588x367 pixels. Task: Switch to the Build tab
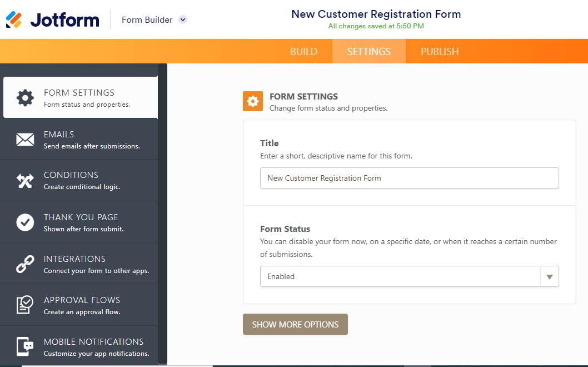[x=304, y=51]
